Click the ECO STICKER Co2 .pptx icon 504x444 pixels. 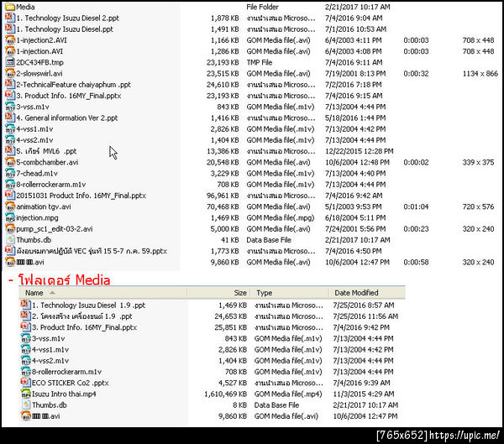click(x=26, y=383)
